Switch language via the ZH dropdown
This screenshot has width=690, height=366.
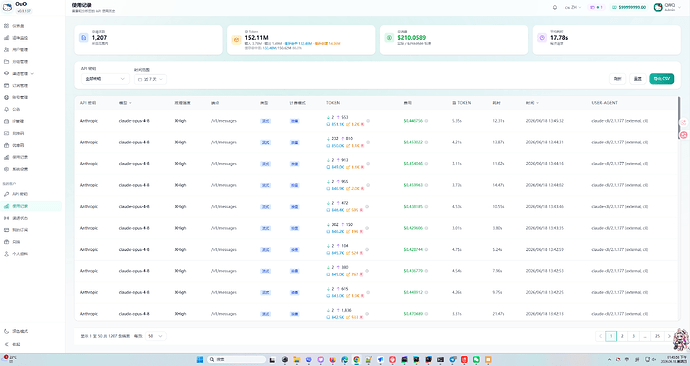click(x=573, y=7)
